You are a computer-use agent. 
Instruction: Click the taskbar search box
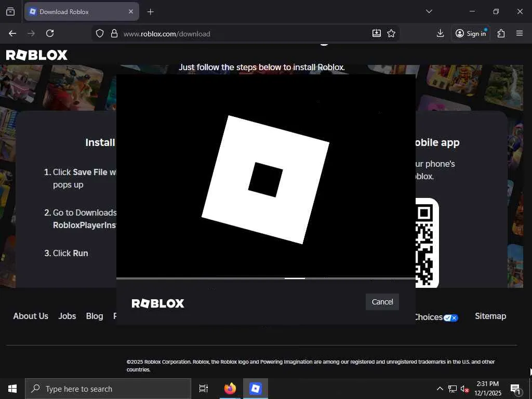pyautogui.click(x=108, y=389)
